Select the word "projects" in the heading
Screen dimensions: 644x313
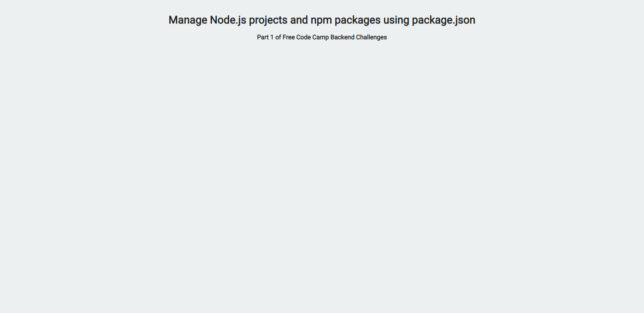coord(268,20)
